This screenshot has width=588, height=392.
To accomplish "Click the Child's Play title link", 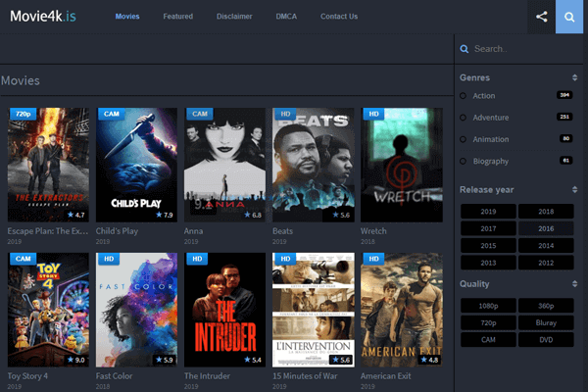I will pos(117,231).
